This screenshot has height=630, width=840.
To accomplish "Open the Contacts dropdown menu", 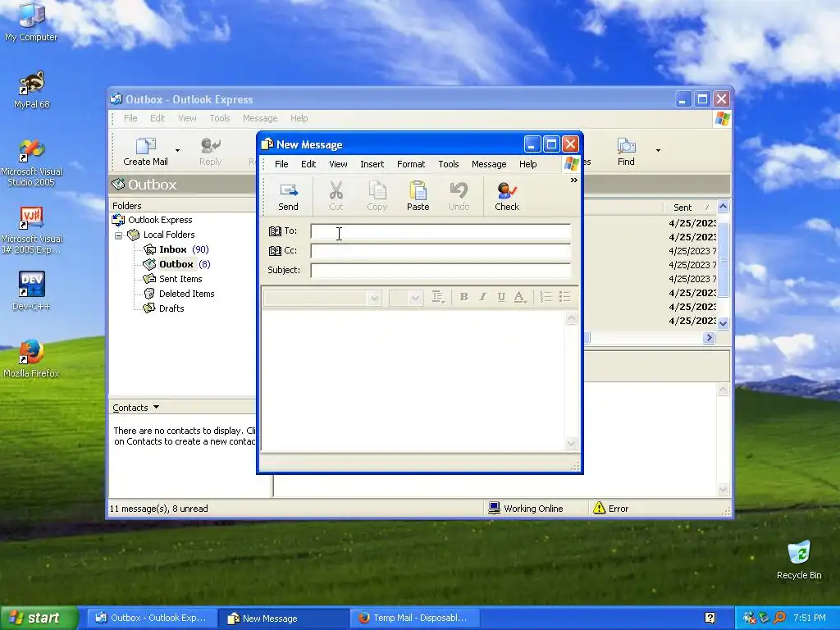I will coord(135,408).
